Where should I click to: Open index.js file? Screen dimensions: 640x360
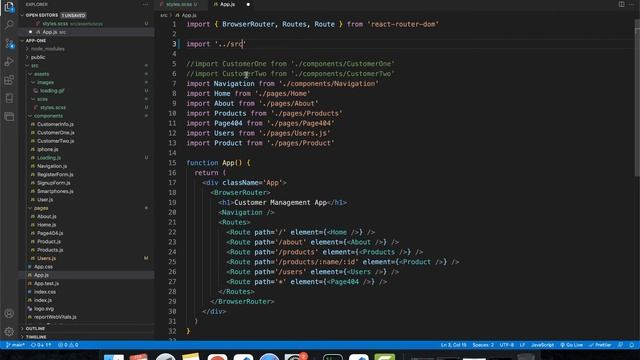pyautogui.click(x=43, y=300)
